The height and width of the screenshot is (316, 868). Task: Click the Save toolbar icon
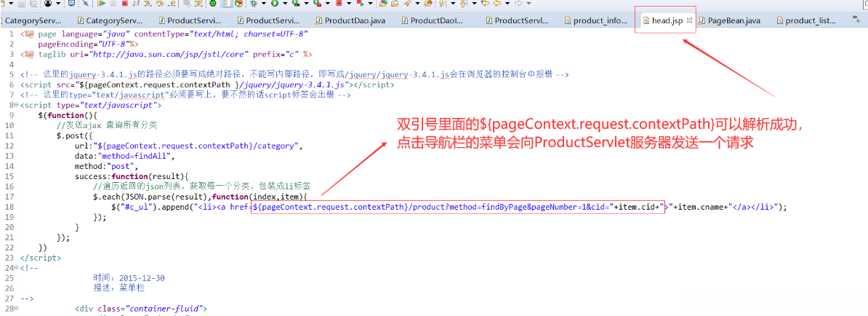(x=22, y=4)
